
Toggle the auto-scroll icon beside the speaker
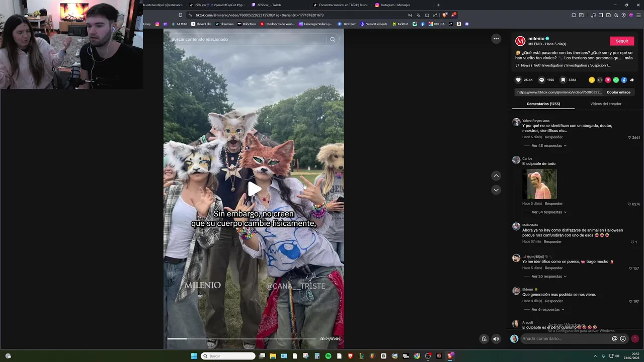(x=484, y=339)
